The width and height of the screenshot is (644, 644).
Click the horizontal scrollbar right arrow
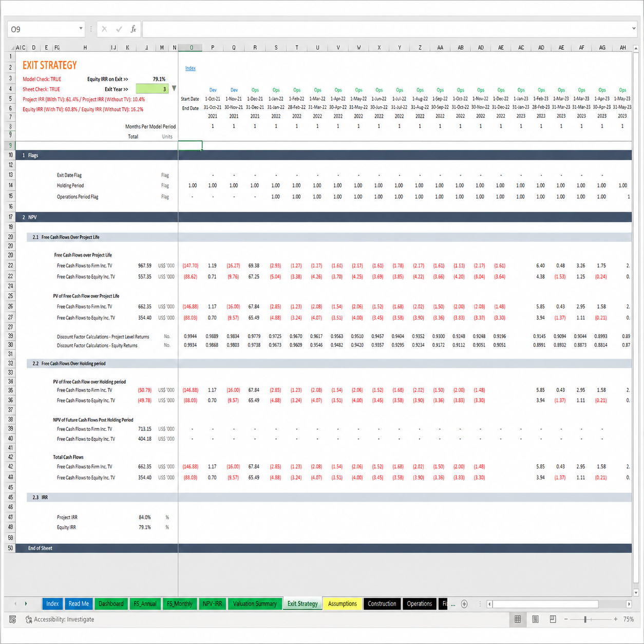629,604
